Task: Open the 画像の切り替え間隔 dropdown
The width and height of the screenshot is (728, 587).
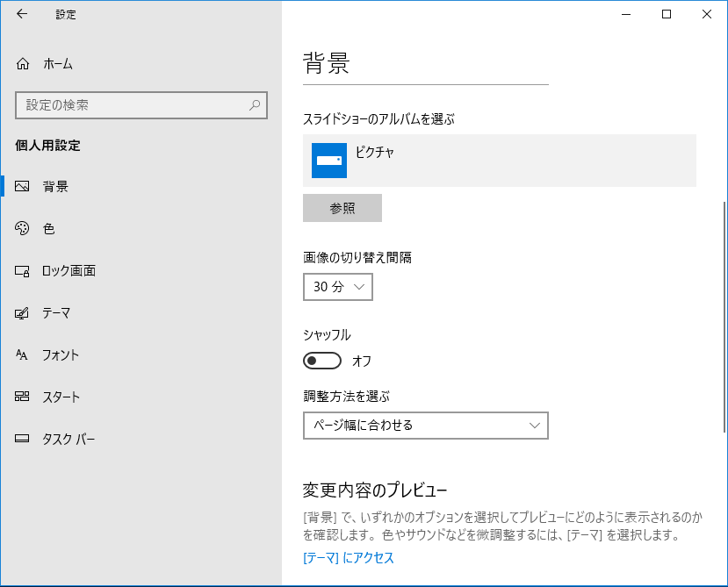Action: pyautogui.click(x=337, y=286)
